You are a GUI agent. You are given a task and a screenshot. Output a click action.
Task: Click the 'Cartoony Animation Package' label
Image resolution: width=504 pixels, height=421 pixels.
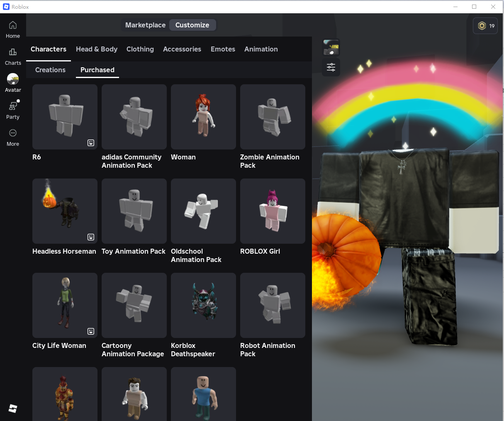tap(133, 350)
